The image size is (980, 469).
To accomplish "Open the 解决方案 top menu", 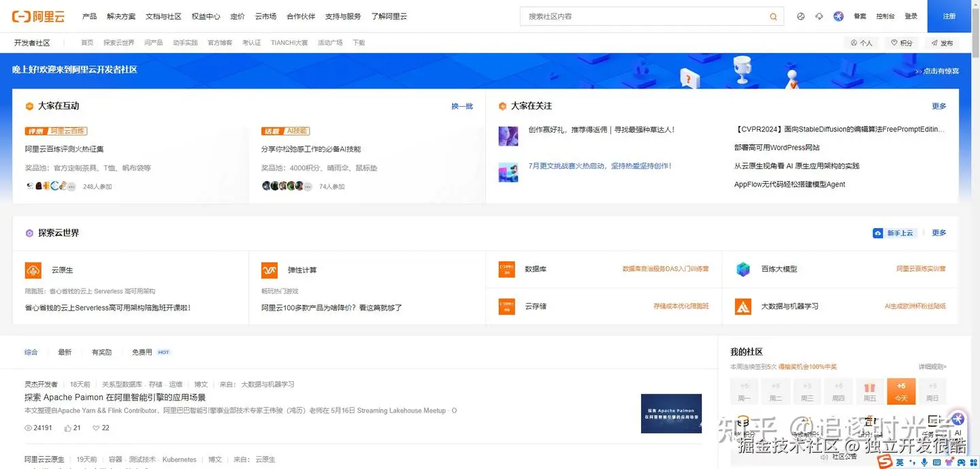I will pyautogui.click(x=121, y=16).
